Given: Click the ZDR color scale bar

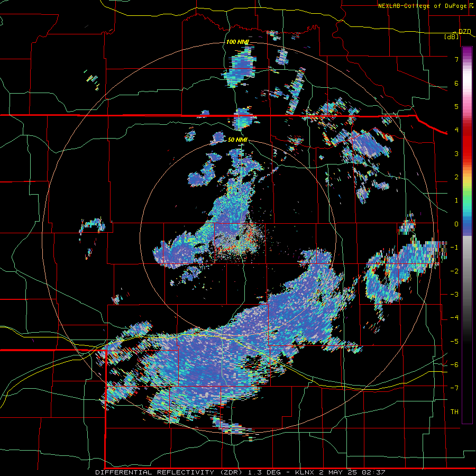Looking at the screenshot, I should tap(467, 235).
